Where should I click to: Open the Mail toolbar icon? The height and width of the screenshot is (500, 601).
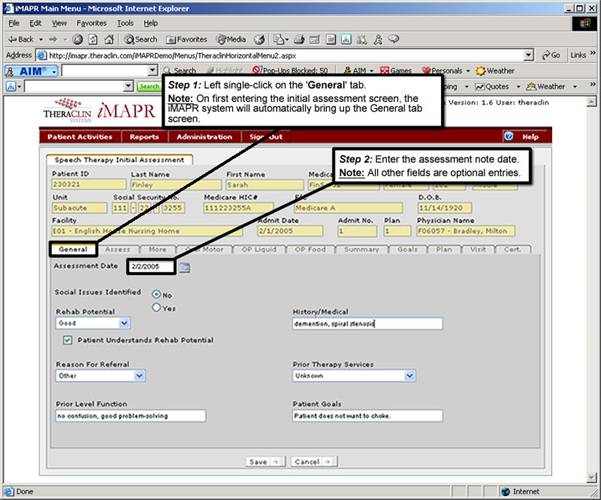pyautogui.click(x=279, y=39)
